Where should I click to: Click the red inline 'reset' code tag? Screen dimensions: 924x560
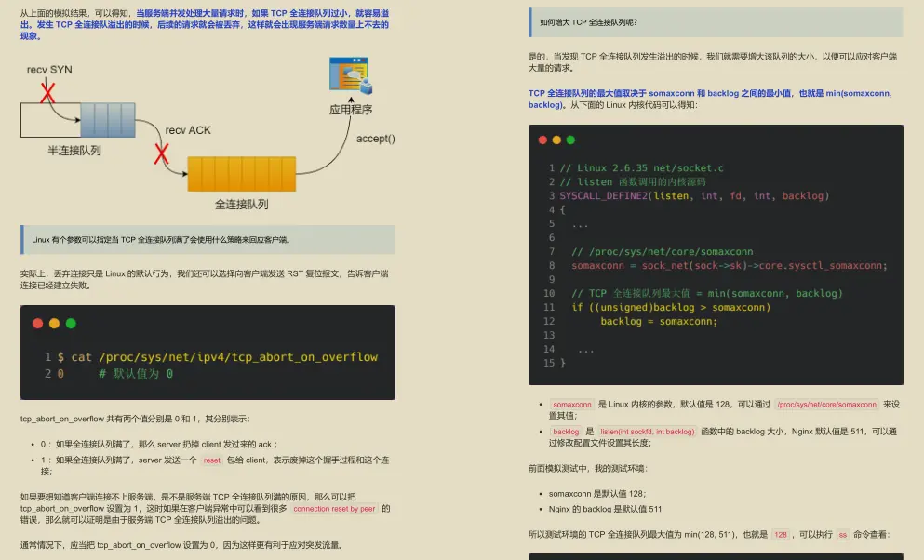(x=211, y=460)
